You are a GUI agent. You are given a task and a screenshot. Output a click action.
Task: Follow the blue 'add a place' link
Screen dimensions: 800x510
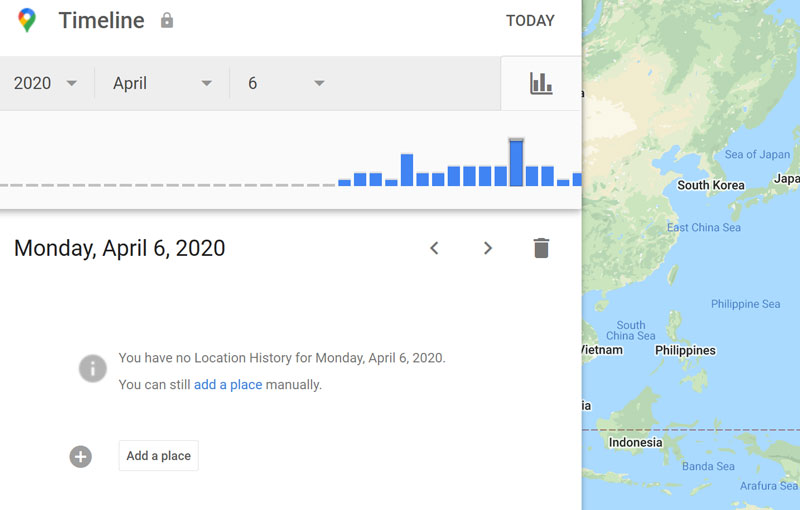pos(228,385)
